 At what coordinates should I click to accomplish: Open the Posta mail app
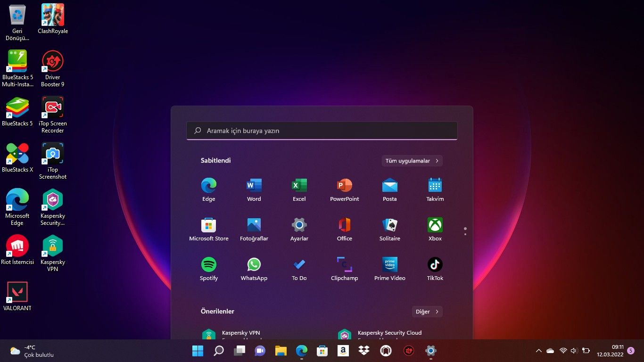(x=390, y=189)
